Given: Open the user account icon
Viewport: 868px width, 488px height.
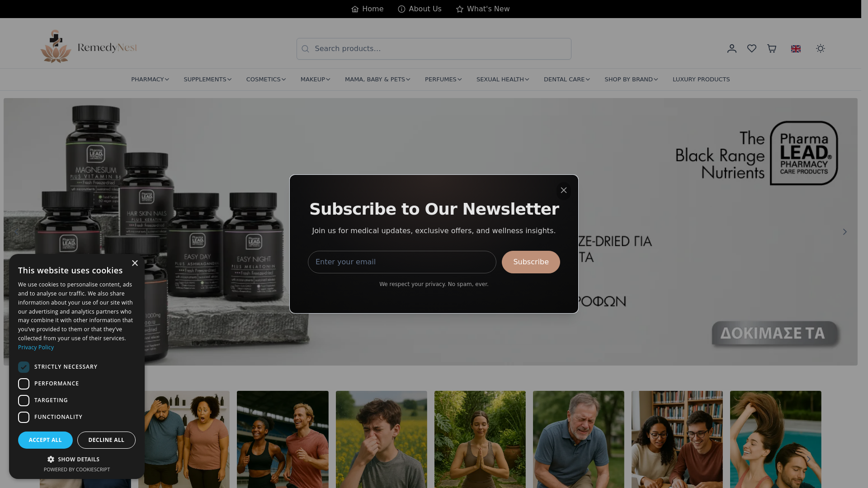Looking at the screenshot, I should coord(732,48).
